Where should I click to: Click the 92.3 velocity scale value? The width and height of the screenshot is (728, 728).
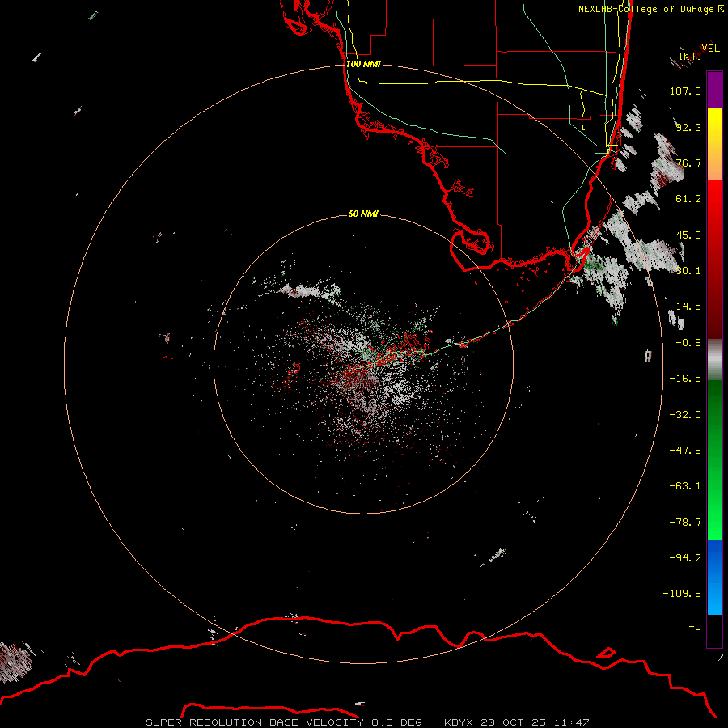coord(688,127)
